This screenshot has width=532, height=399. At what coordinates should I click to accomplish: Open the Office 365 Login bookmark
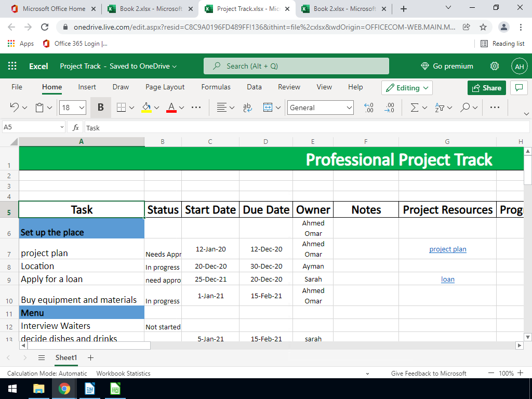(x=76, y=44)
